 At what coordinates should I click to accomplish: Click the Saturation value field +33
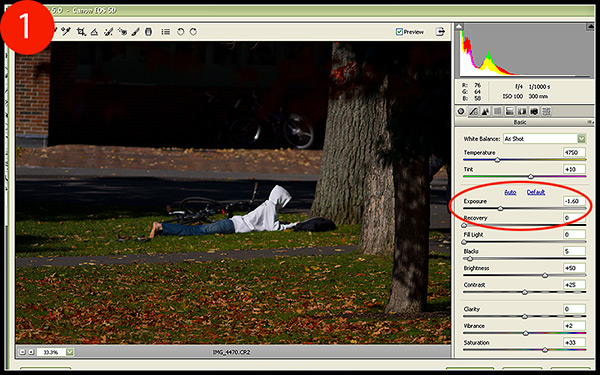tap(574, 342)
